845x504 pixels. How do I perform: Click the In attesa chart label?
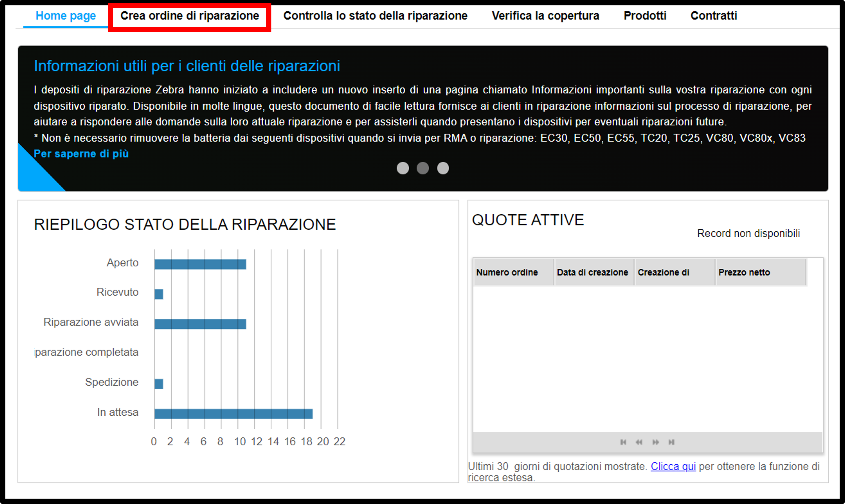click(118, 412)
